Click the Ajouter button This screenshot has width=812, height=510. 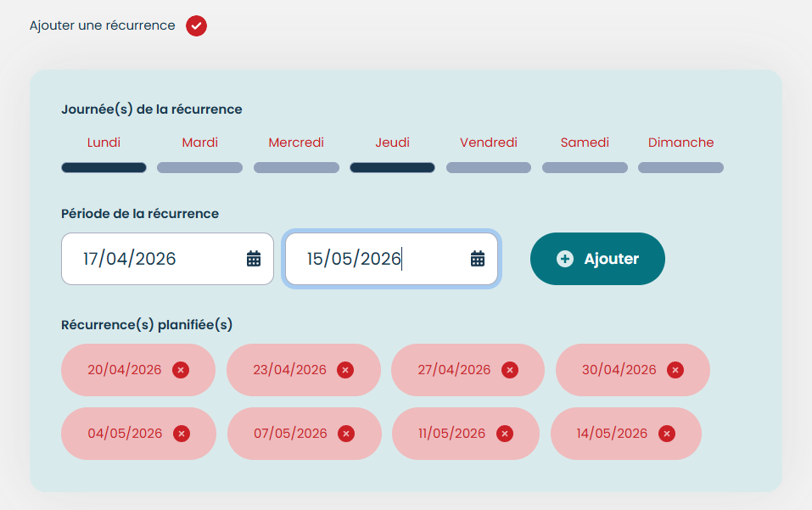click(597, 259)
